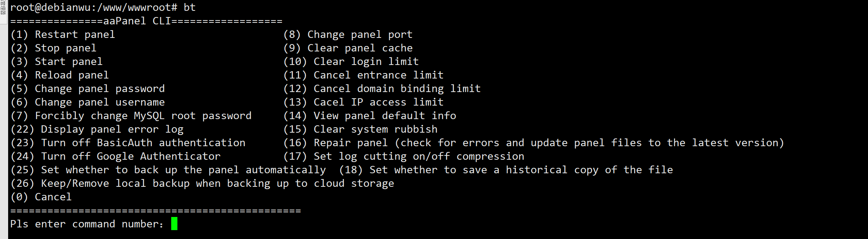Click the 'Pls enter command number:' prompt text
Screen dimensions: 868x239
coord(87,224)
